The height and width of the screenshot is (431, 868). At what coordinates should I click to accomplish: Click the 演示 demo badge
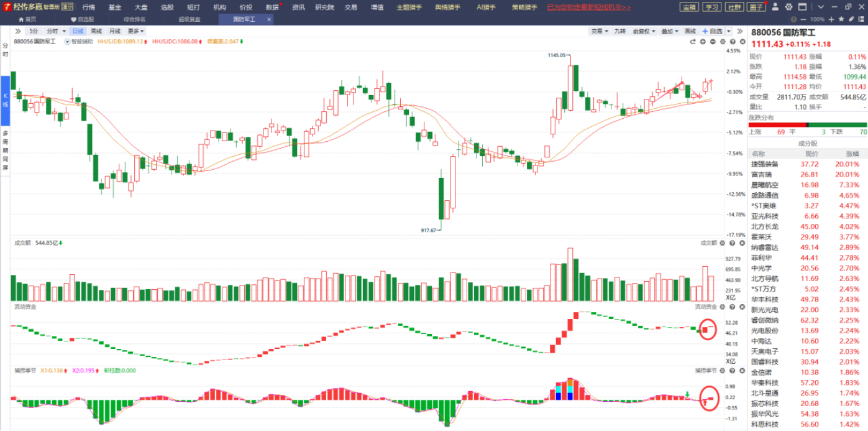(x=67, y=7)
